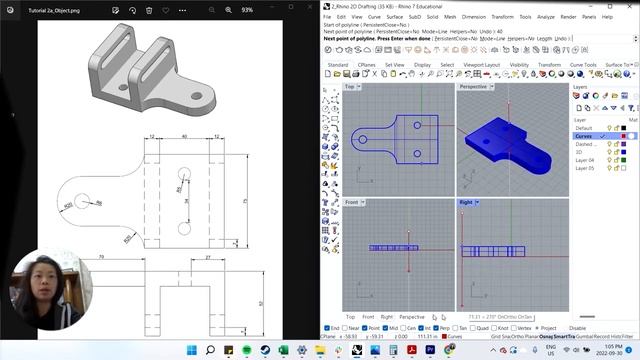Click the zoom-in magnifier in photo viewer

[229, 10]
